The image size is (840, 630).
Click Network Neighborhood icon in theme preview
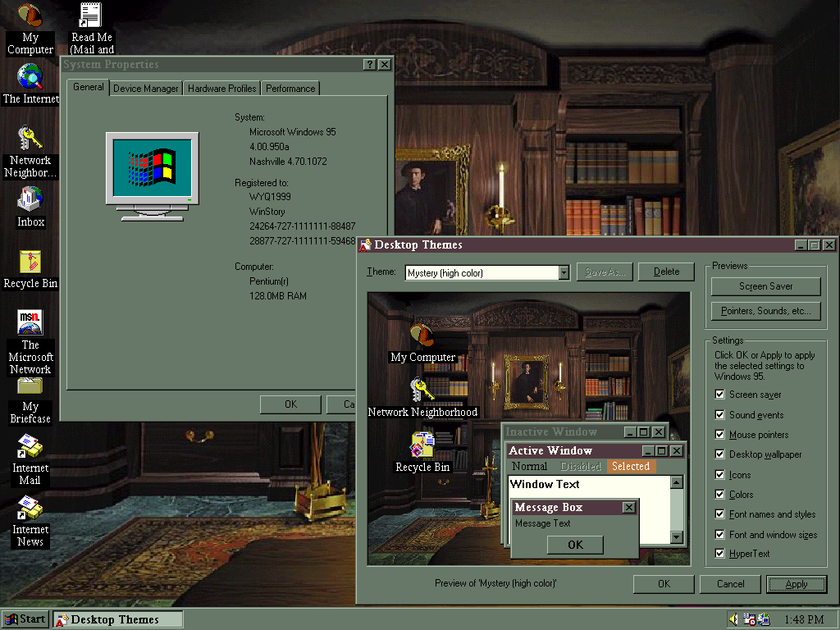pos(422,390)
